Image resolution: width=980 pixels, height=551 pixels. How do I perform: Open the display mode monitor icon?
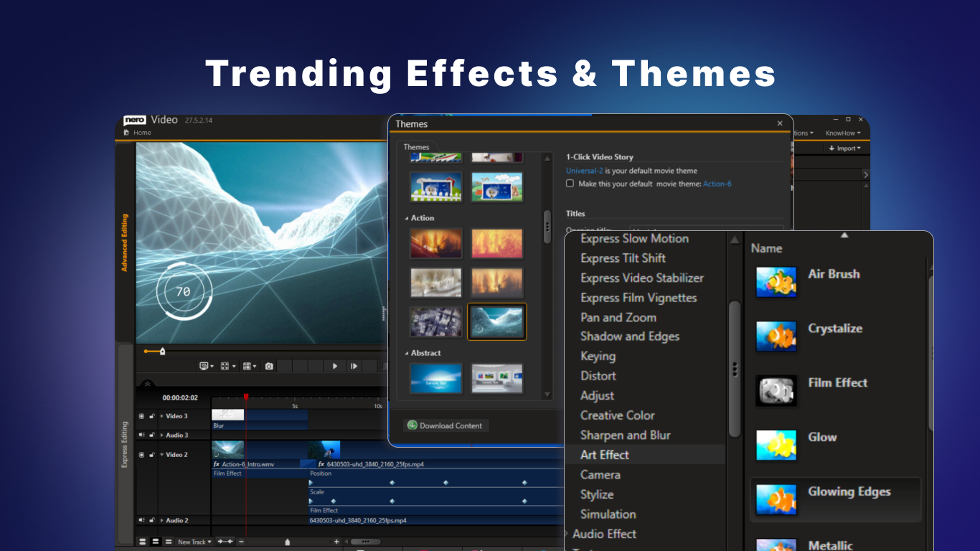tap(204, 366)
